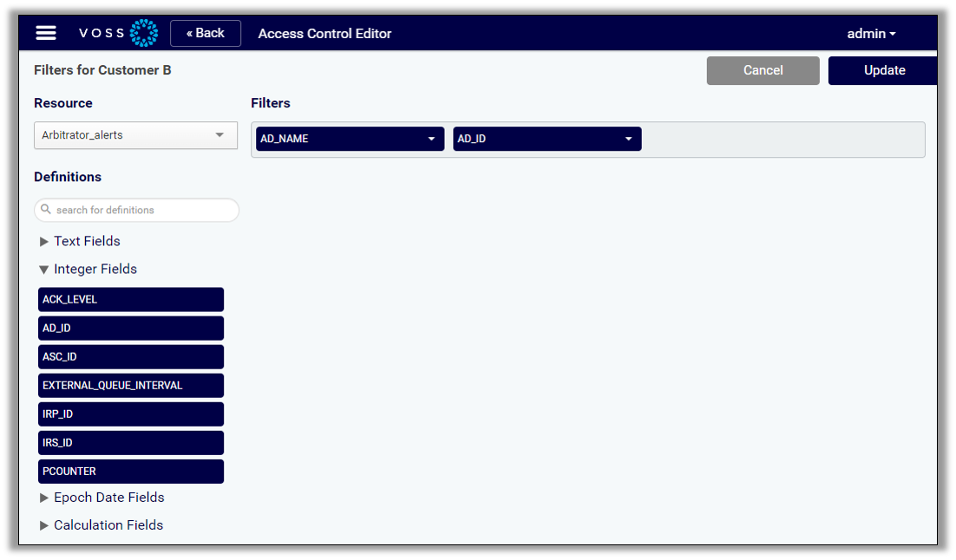Select the ASC_ID definition
Screen dimensions: 956x560
131,356
